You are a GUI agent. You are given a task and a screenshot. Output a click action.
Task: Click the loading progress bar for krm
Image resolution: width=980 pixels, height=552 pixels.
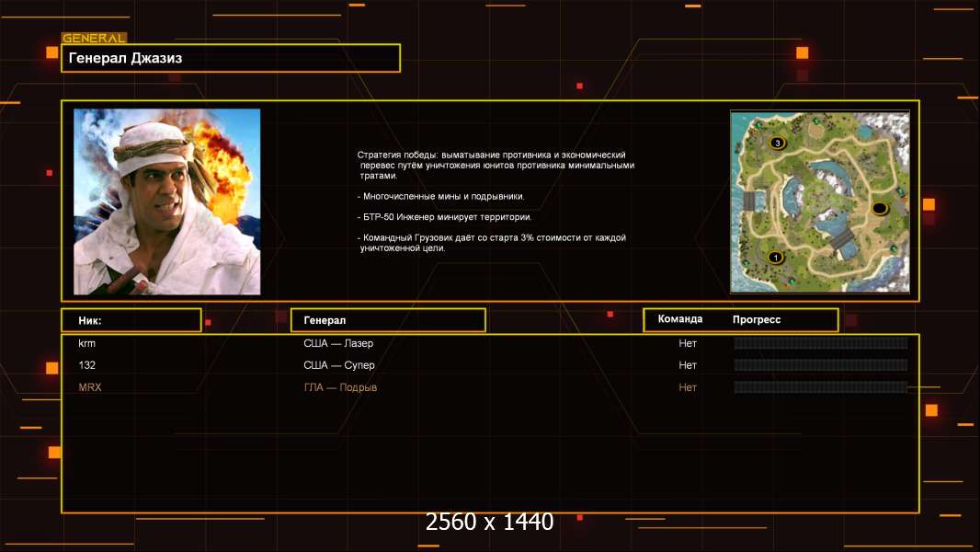point(821,342)
